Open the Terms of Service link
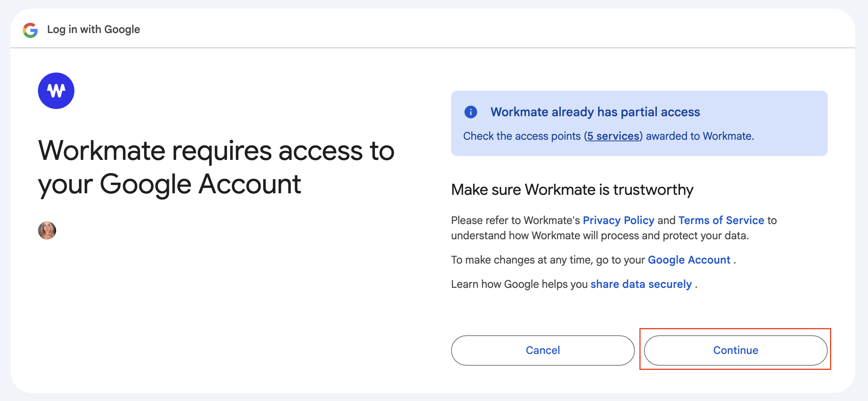This screenshot has width=868, height=401. click(x=721, y=220)
